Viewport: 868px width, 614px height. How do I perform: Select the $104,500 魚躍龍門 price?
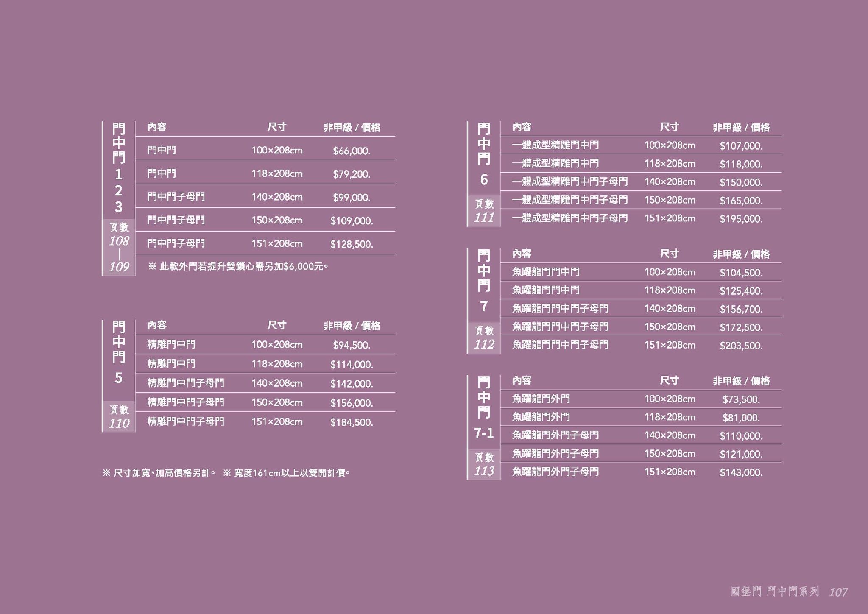coord(741,273)
